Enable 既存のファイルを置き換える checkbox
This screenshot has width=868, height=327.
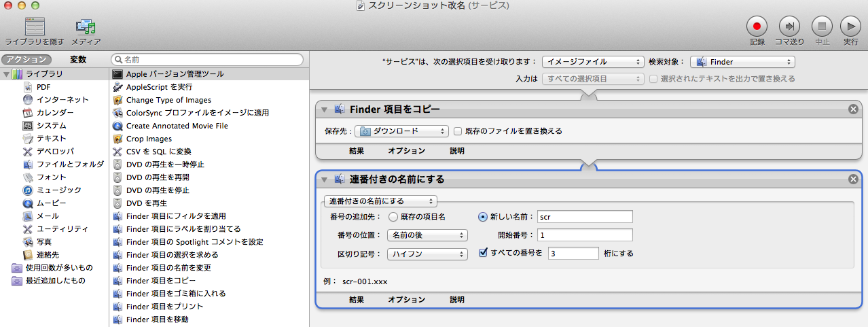click(458, 131)
